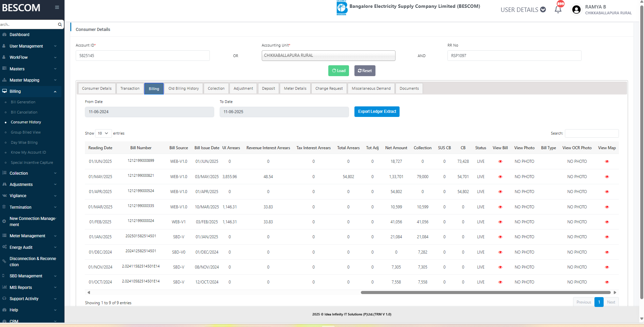Toggle the hamburger sidebar menu icon
This screenshot has width=644, height=327.
[57, 7]
